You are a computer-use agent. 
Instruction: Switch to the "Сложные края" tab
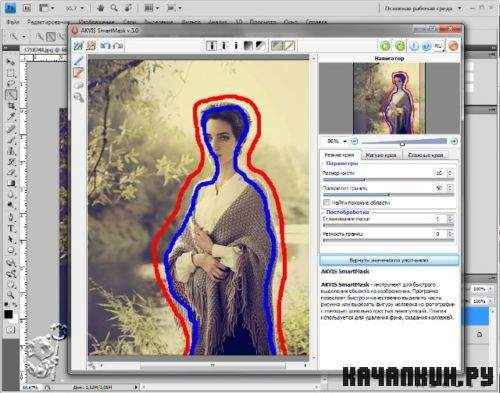[425, 155]
